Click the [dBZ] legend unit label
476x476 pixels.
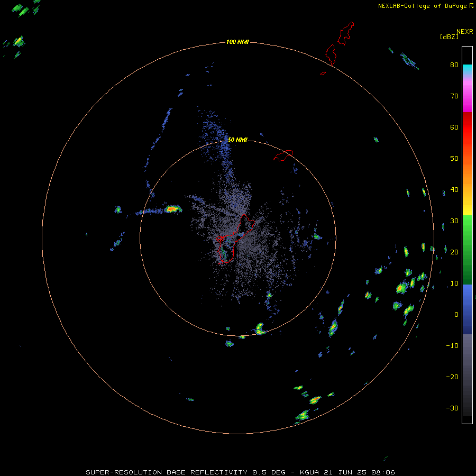(449, 36)
